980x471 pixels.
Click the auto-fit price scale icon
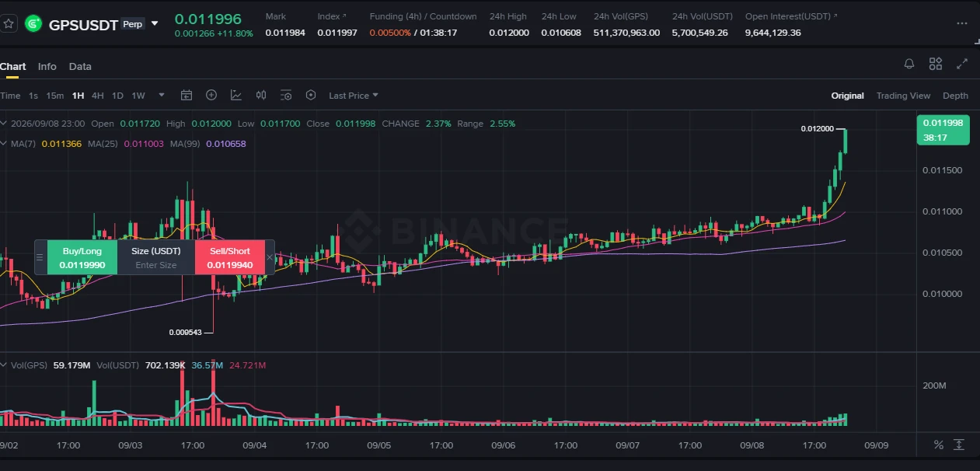pos(959,445)
